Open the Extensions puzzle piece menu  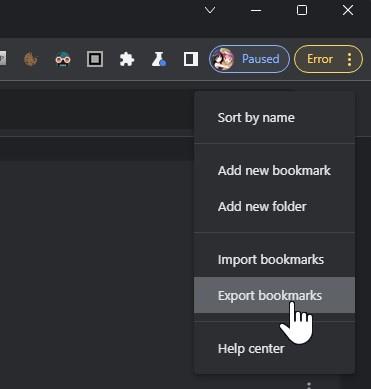point(127,59)
